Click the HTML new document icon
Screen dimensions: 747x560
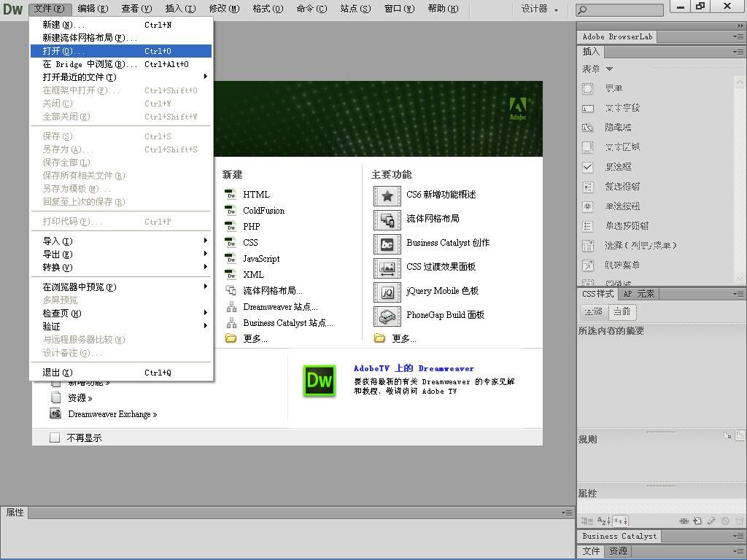coord(231,194)
